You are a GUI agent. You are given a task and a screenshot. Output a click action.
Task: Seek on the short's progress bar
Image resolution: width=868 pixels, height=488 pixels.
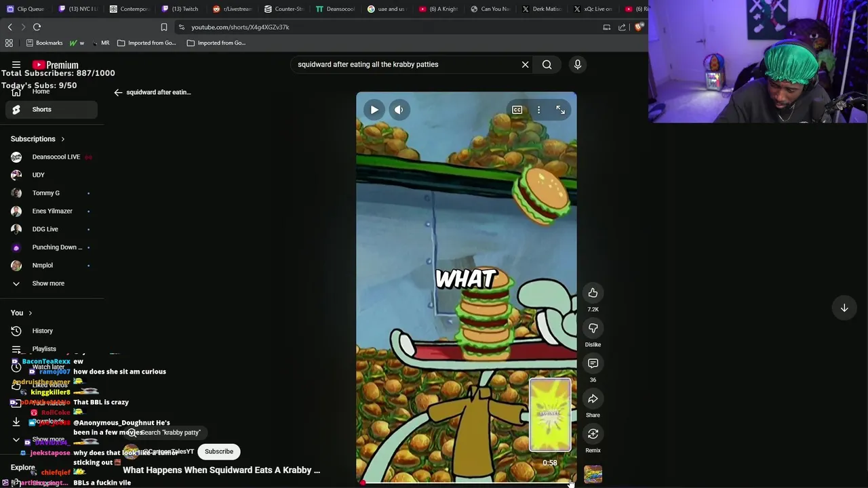467,483
